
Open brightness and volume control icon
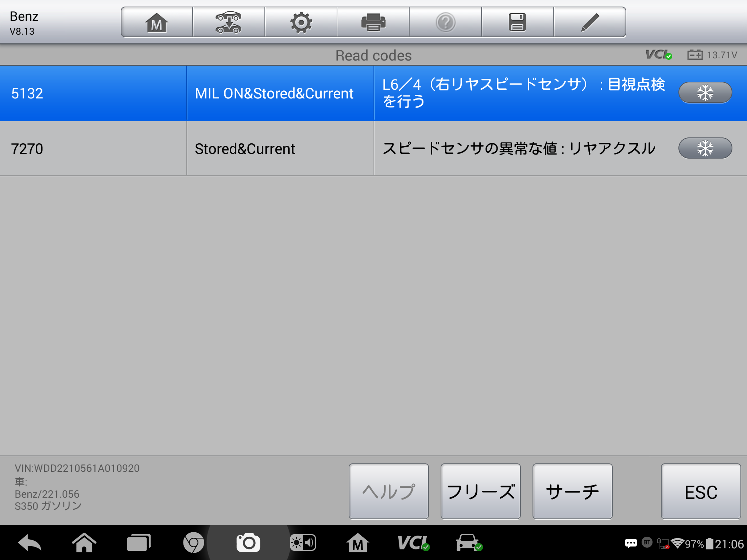tap(303, 543)
